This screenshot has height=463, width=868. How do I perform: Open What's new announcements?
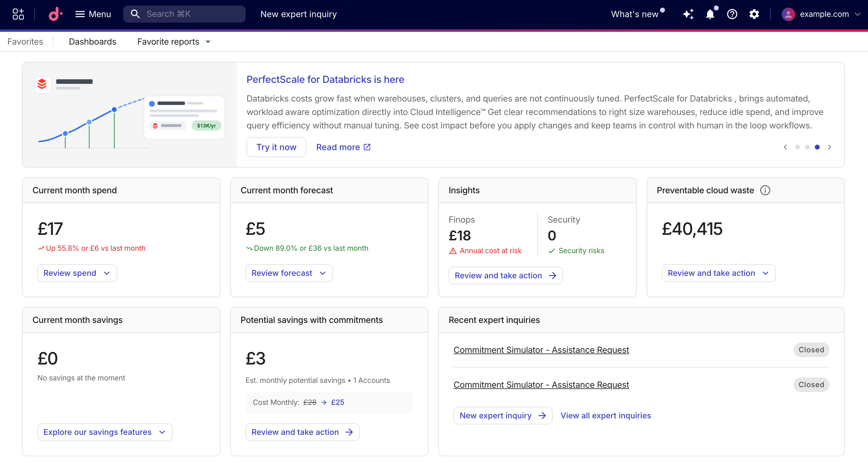tap(635, 14)
